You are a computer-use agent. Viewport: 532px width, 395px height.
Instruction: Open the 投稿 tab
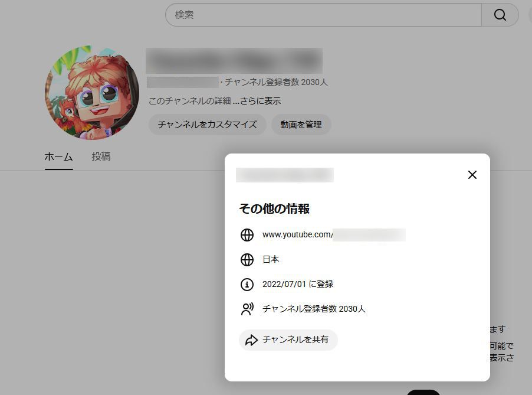click(101, 157)
